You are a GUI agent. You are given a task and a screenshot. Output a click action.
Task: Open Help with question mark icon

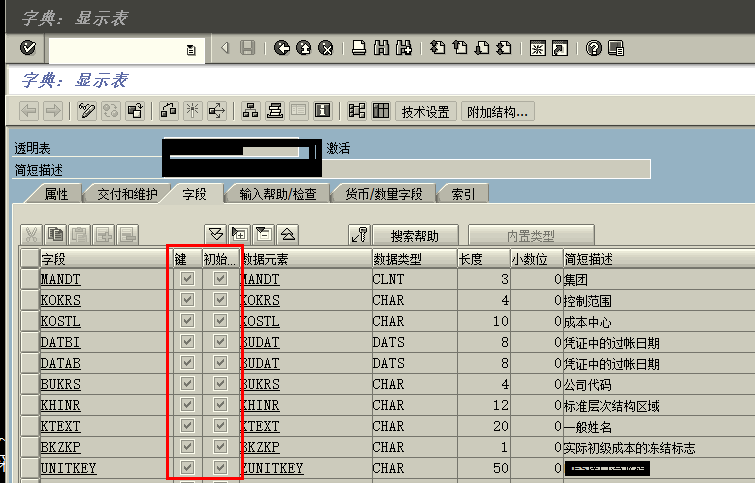pyautogui.click(x=594, y=48)
